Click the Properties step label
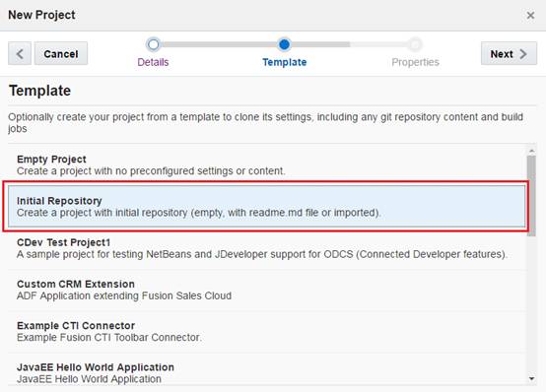546x392 pixels. tap(415, 62)
